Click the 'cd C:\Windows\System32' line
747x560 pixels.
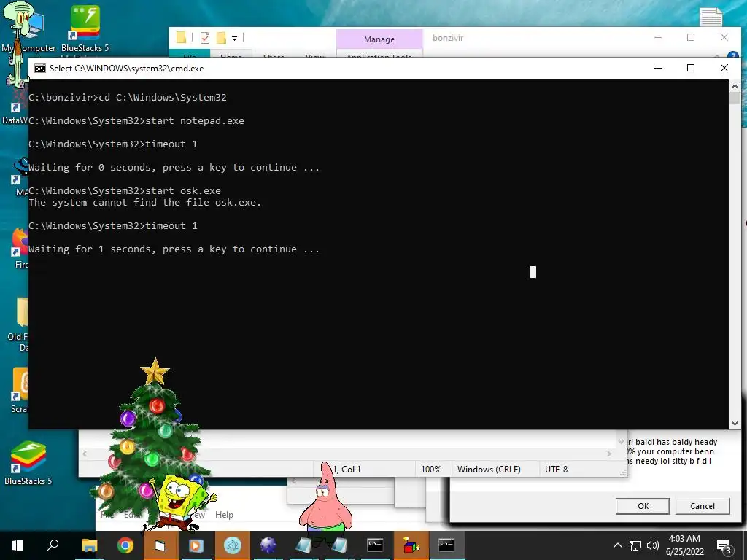128,98
